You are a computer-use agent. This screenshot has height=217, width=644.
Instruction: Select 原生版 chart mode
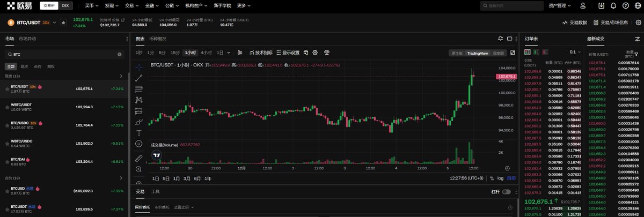[x=457, y=53]
